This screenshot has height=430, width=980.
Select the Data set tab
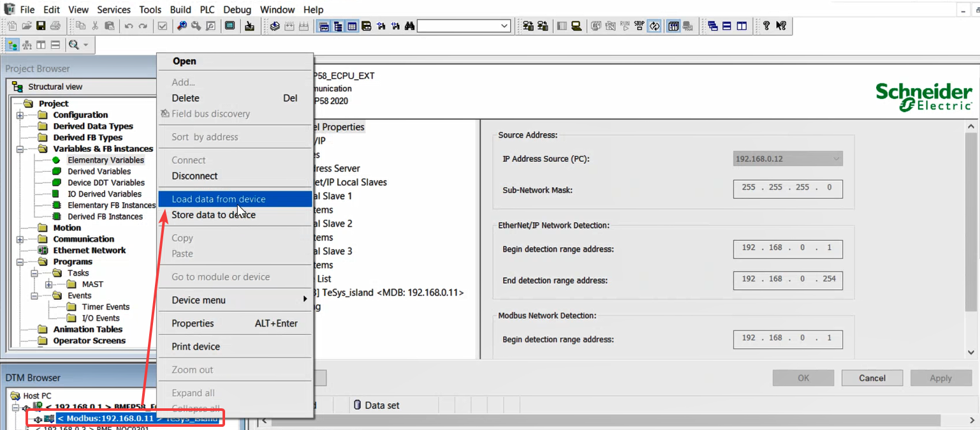tap(377, 405)
